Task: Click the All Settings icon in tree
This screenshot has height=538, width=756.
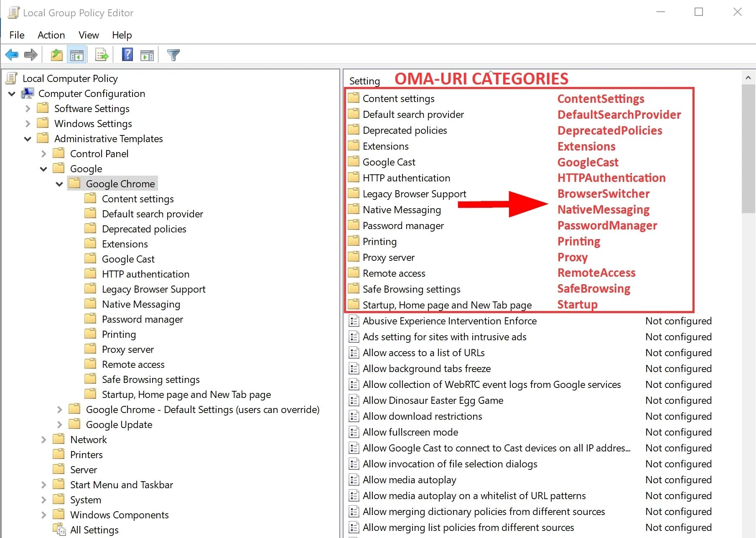Action: coord(59,530)
